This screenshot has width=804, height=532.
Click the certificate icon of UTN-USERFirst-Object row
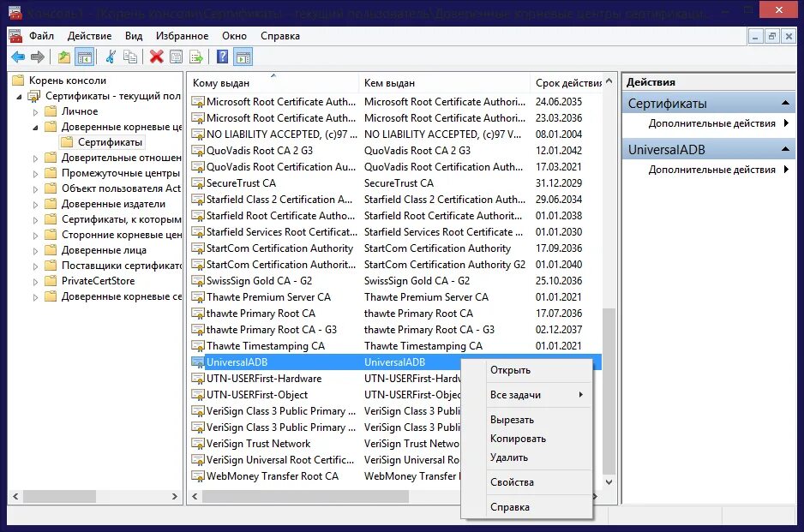[197, 395]
